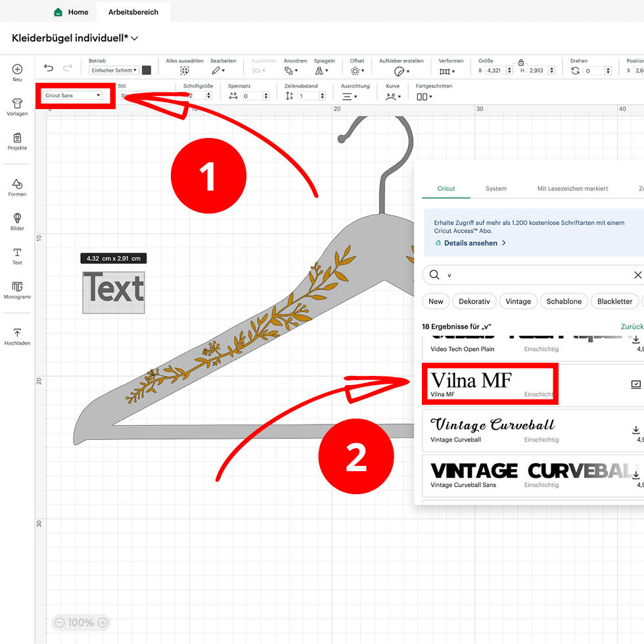Click the Hochladen upload icon
The image size is (644, 644).
tap(17, 336)
